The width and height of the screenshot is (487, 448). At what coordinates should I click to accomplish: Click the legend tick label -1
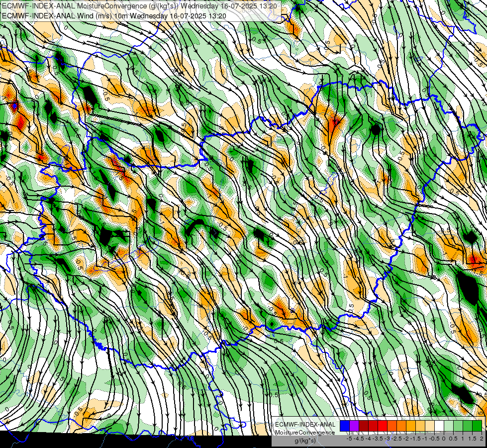pos(425,439)
